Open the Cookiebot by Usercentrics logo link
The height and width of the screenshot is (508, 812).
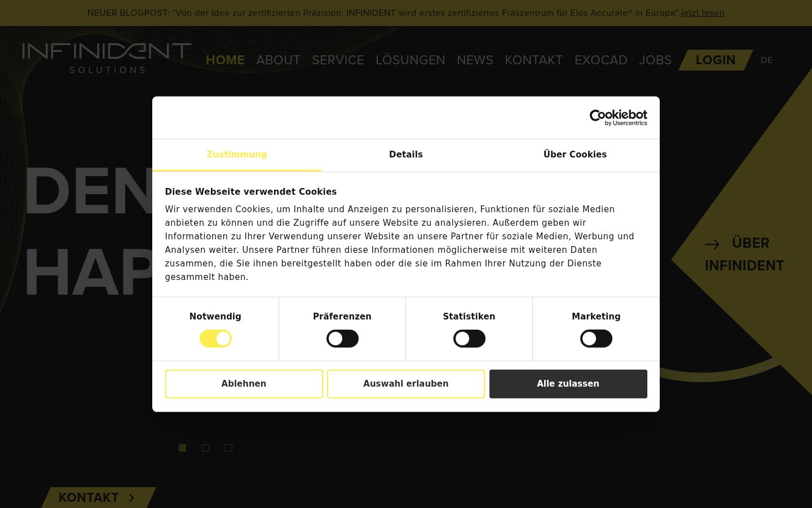point(618,117)
